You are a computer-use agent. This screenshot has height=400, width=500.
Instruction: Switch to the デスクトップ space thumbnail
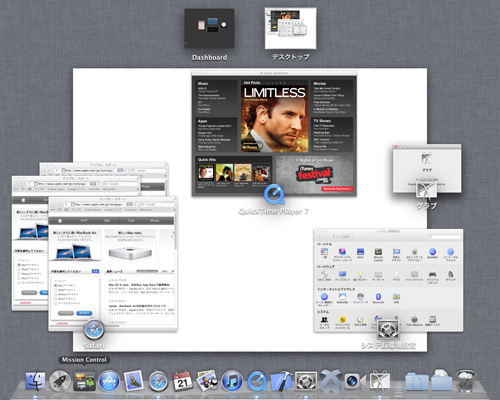pos(290,29)
